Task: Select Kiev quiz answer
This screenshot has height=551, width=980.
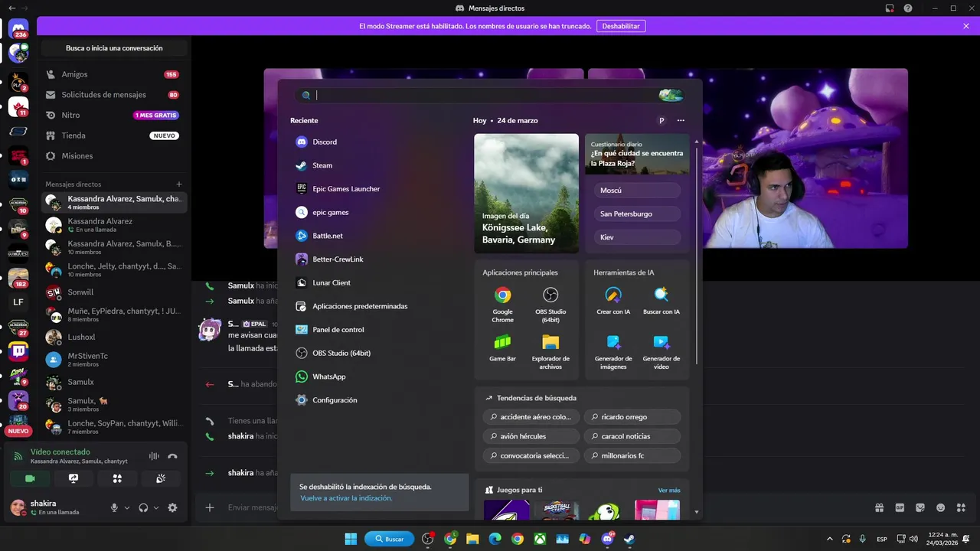Action: (x=637, y=237)
